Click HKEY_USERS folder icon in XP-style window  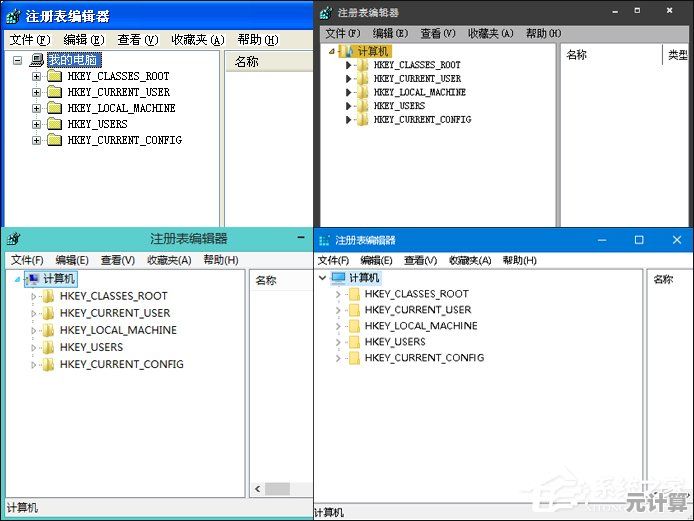(54, 124)
